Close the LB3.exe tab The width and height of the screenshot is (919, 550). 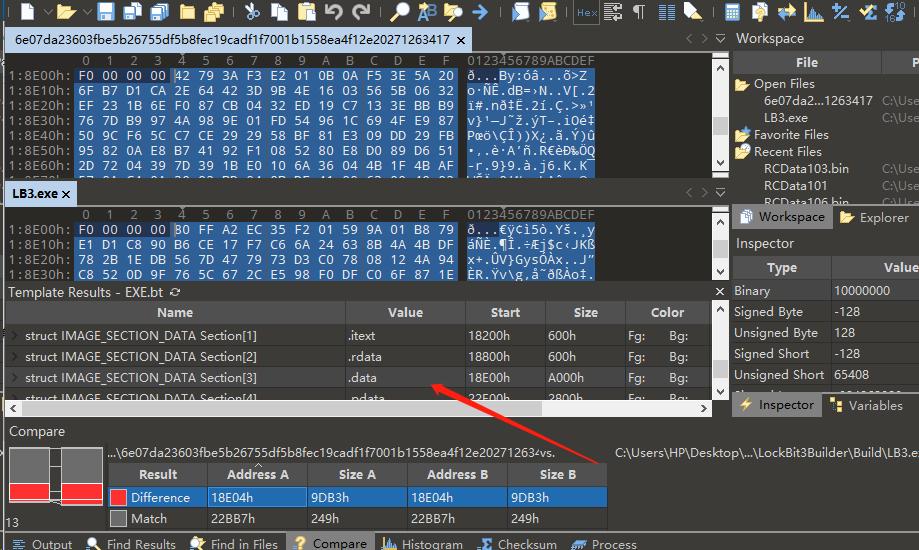coord(66,194)
